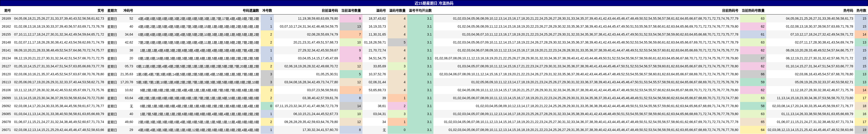The height and width of the screenshot is (134, 868).
Task: Click warm code cell 02,06,31,44
Action: coord(377,82)
